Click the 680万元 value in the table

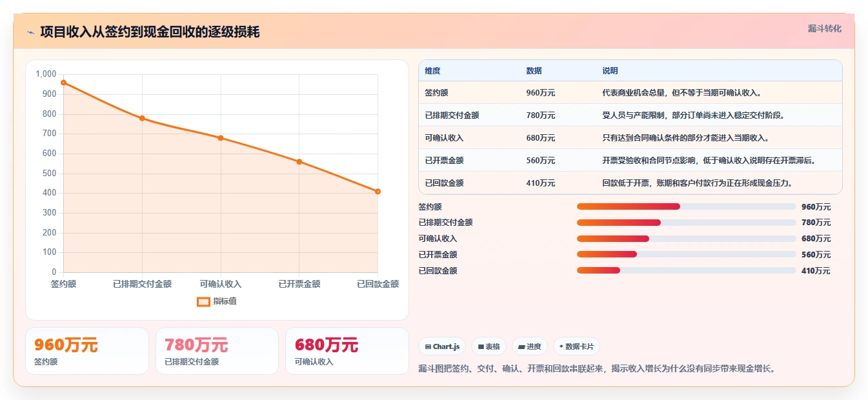tap(541, 138)
